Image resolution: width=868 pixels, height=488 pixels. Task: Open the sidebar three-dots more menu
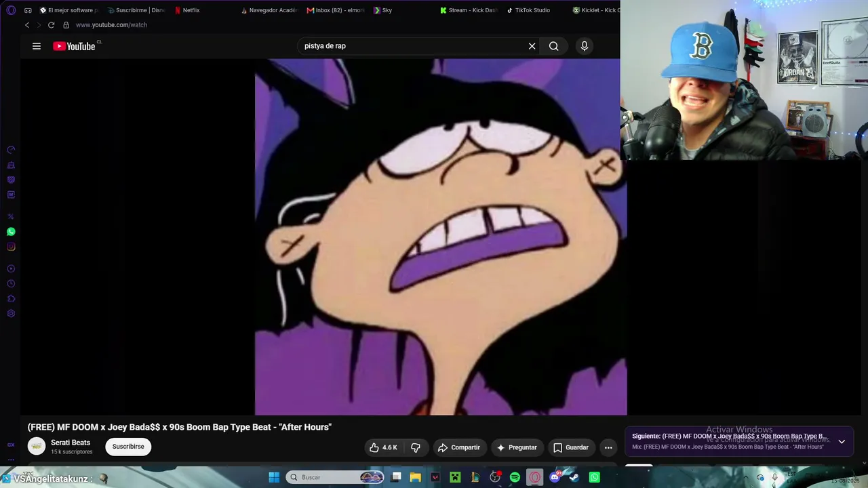(11, 460)
